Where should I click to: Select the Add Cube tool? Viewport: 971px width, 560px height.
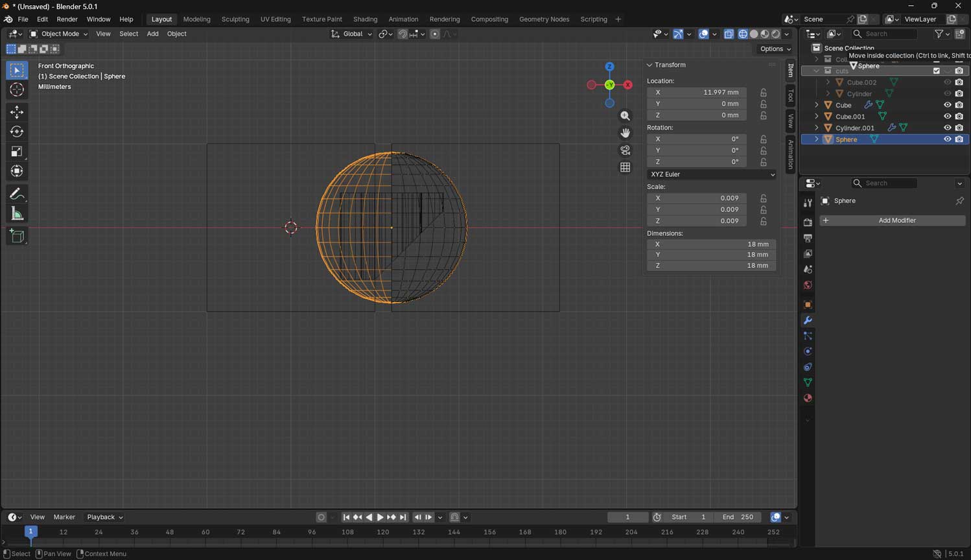pos(17,236)
